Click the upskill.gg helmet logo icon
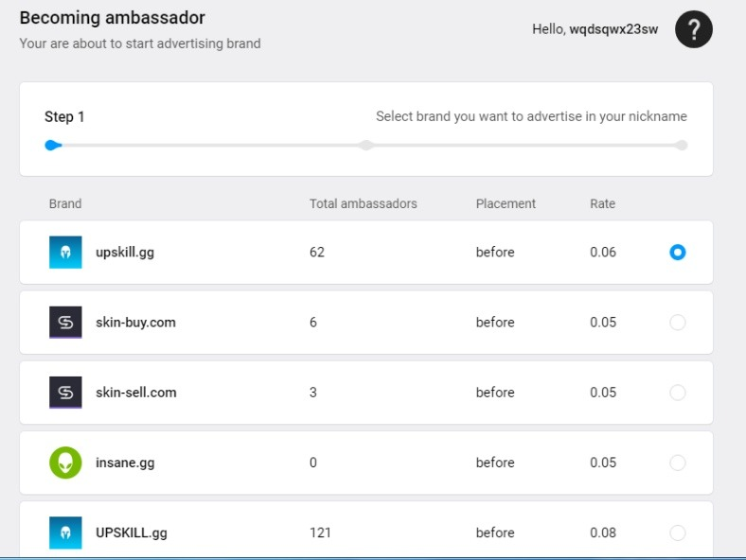The height and width of the screenshot is (560, 746). 65,253
